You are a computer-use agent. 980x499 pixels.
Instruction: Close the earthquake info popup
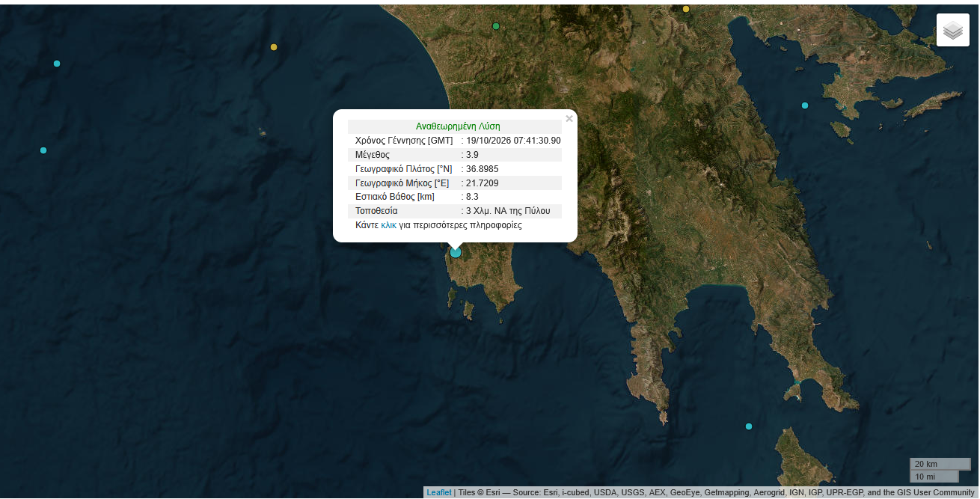(x=569, y=118)
